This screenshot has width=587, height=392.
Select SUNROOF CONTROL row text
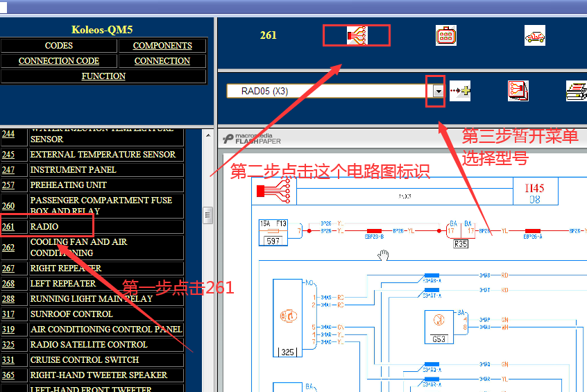(x=71, y=314)
